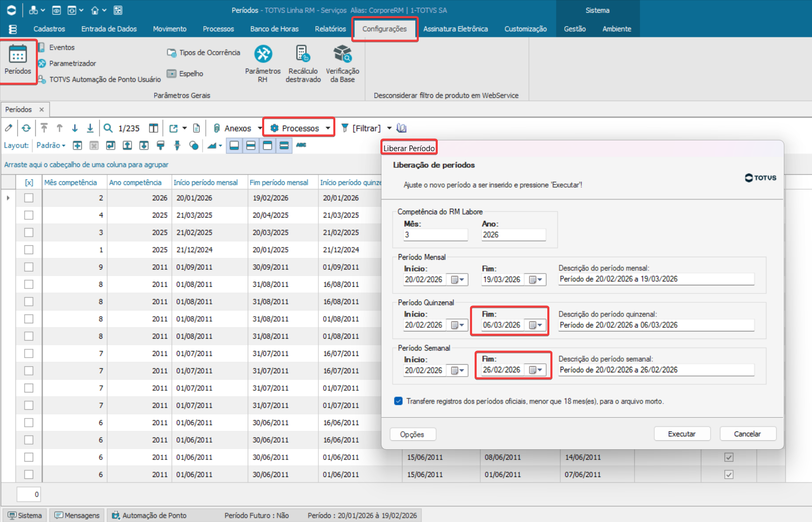Open Eventos in the ribbon
Viewport: 812px width, 522px height.
[56, 47]
